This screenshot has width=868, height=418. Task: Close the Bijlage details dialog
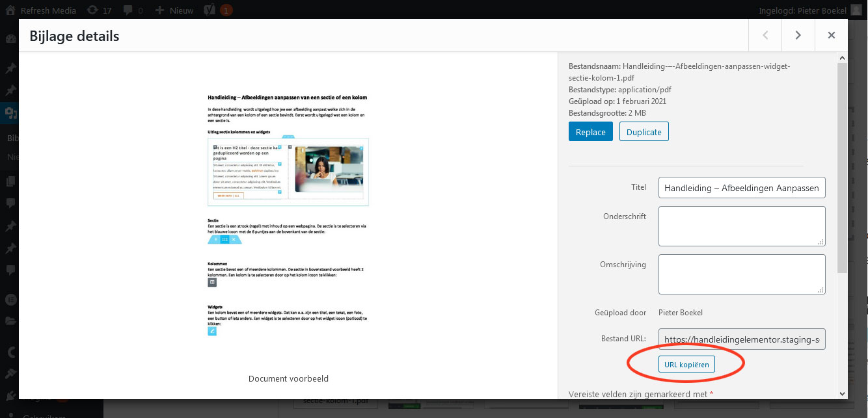[831, 36]
